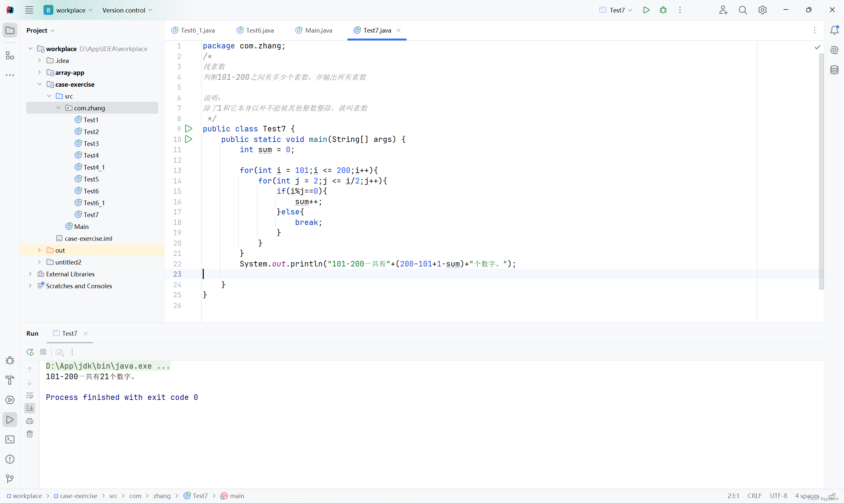Click case-exercise breadcrumb in status bar

[75, 496]
